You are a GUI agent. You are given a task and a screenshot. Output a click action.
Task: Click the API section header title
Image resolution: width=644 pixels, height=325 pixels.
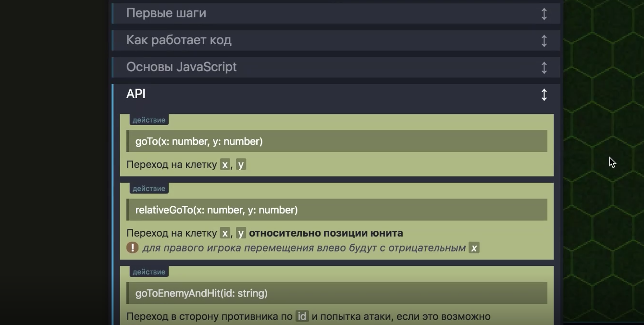click(x=136, y=94)
